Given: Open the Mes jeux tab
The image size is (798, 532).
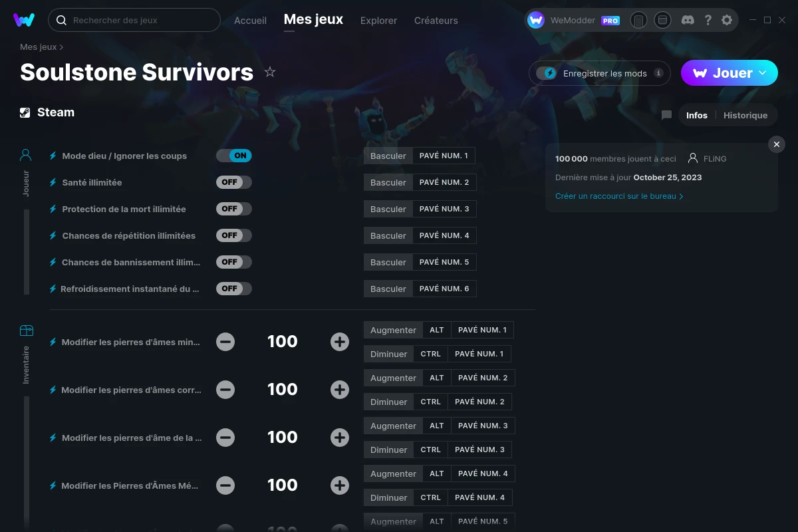Looking at the screenshot, I should [x=313, y=20].
